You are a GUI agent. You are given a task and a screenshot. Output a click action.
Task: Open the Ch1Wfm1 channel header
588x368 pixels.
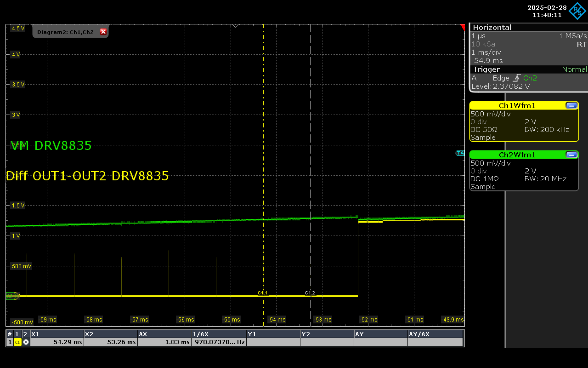click(517, 105)
